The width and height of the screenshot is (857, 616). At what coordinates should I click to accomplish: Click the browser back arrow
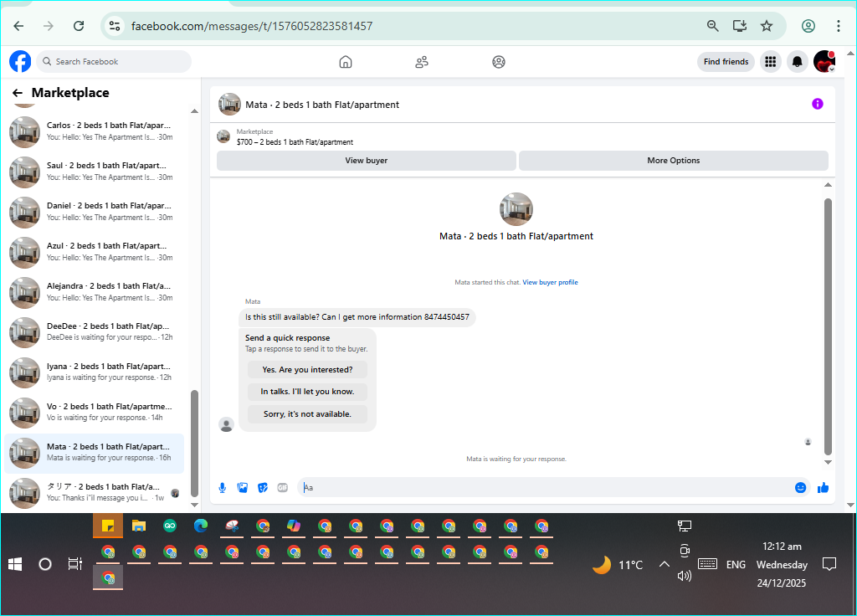coord(18,26)
